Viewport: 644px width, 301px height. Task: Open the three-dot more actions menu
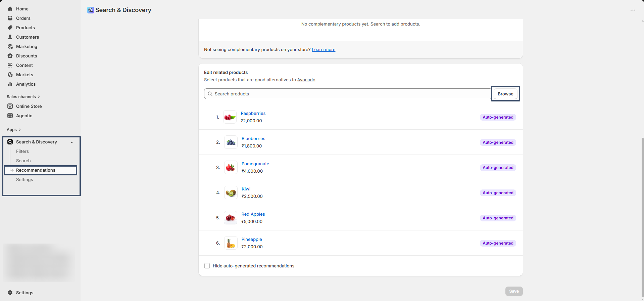633,10
